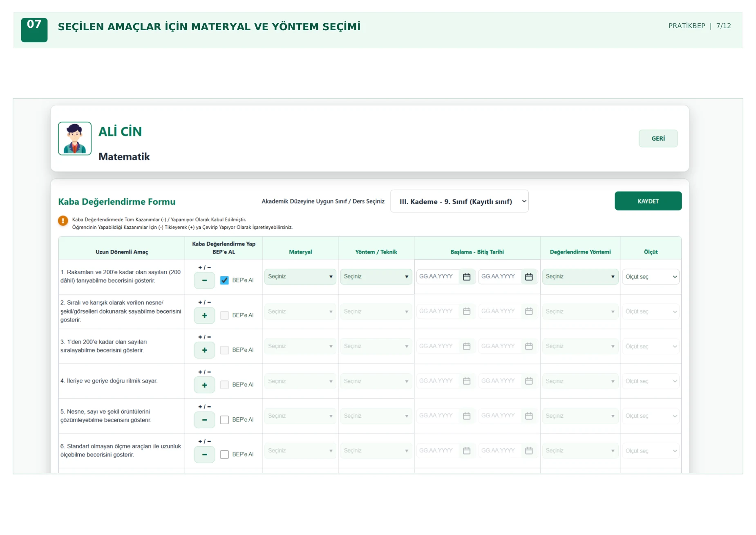This screenshot has height=535, width=756.
Task: Uncheck BEP'e Al for goal 1
Action: (224, 280)
